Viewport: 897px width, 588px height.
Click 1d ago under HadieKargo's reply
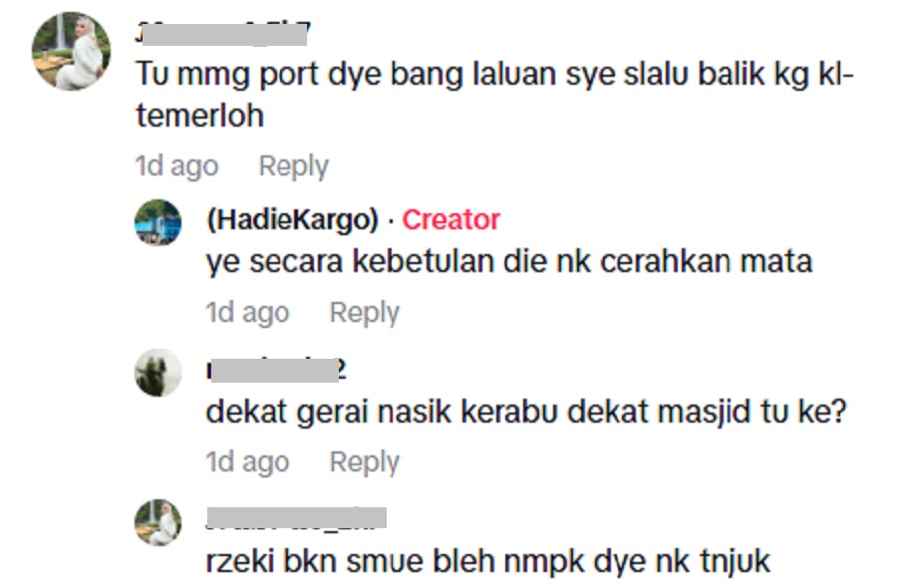(x=248, y=314)
